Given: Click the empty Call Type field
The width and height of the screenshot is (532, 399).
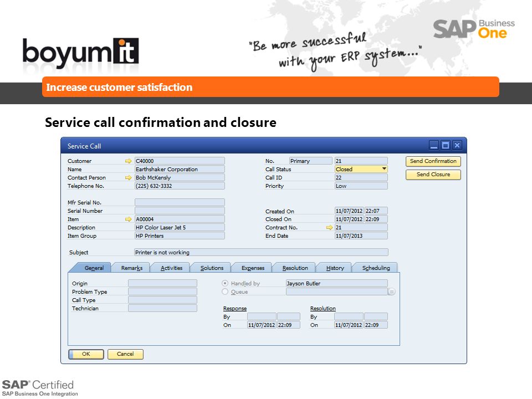Looking at the screenshot, I should pyautogui.click(x=162, y=300).
